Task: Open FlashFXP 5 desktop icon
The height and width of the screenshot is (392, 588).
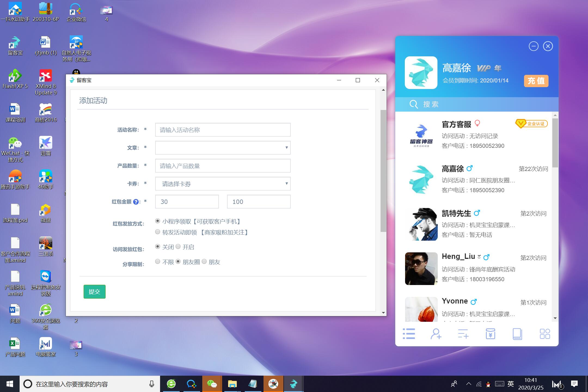Action: [15, 79]
